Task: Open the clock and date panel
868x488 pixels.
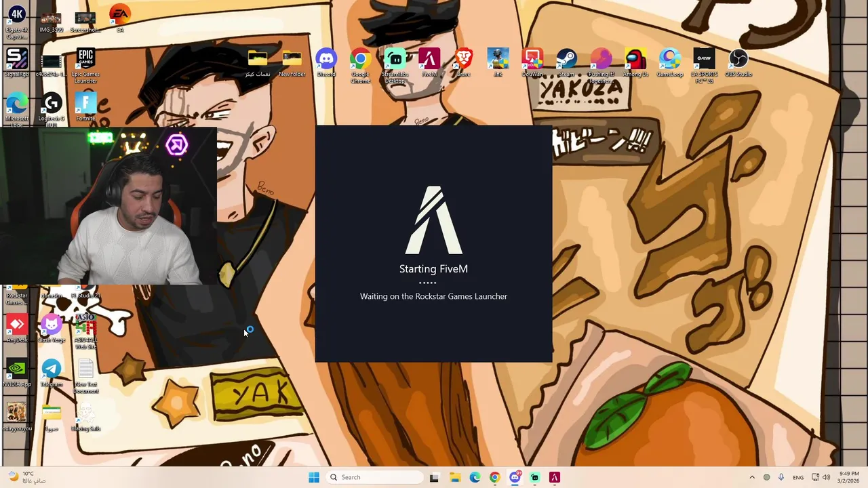Action: pyautogui.click(x=849, y=477)
